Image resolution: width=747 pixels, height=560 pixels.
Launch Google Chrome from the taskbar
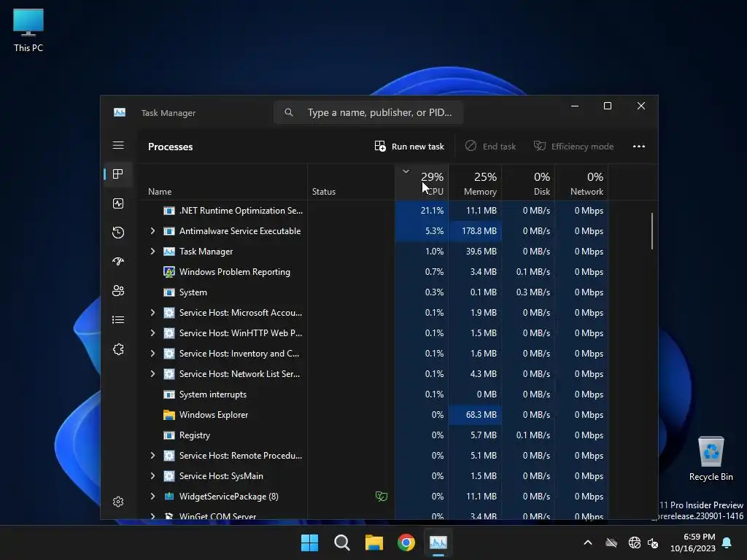click(406, 542)
